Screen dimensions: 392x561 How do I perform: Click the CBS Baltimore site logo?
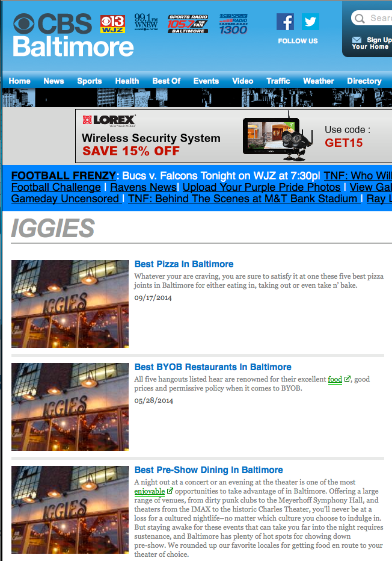[73, 35]
